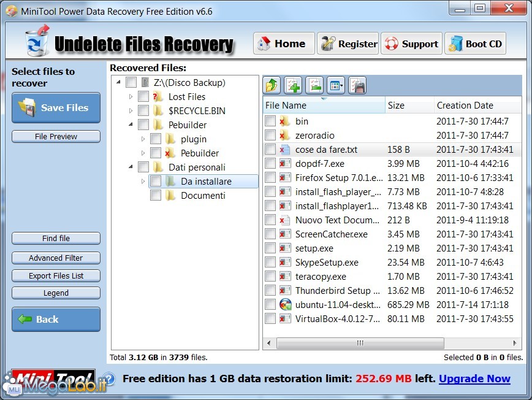The image size is (532, 400).
Task: Check the bin folder checkbox
Action: [x=270, y=121]
